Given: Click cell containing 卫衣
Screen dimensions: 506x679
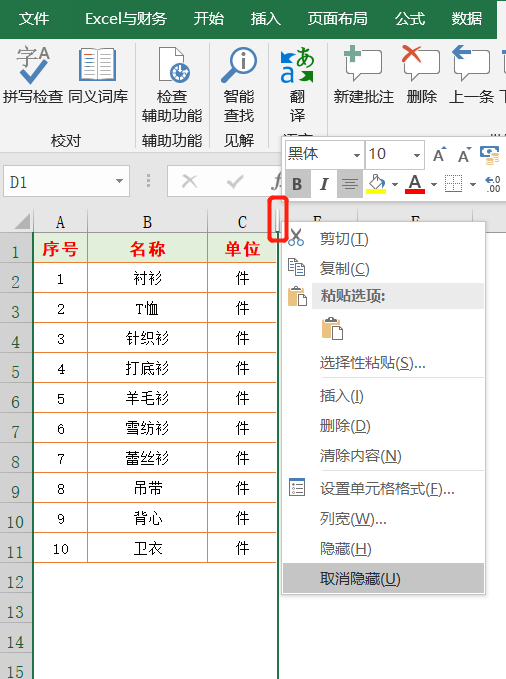Looking at the screenshot, I should (147, 548).
